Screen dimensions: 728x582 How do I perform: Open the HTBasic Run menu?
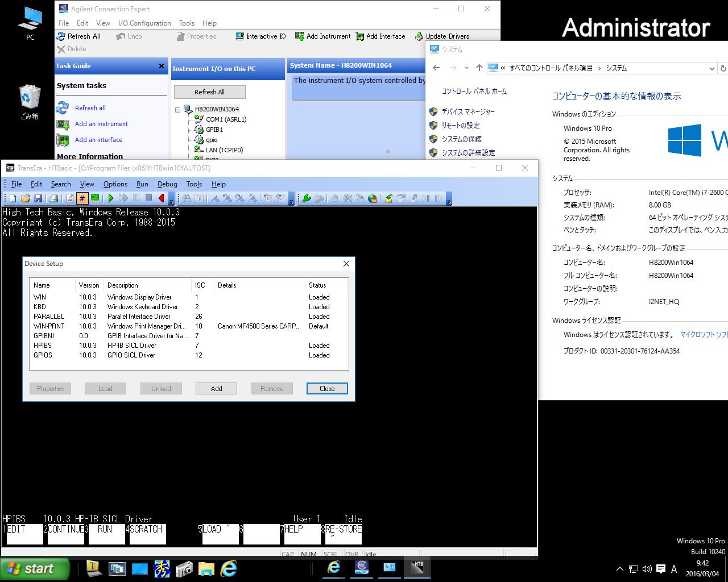coord(142,184)
